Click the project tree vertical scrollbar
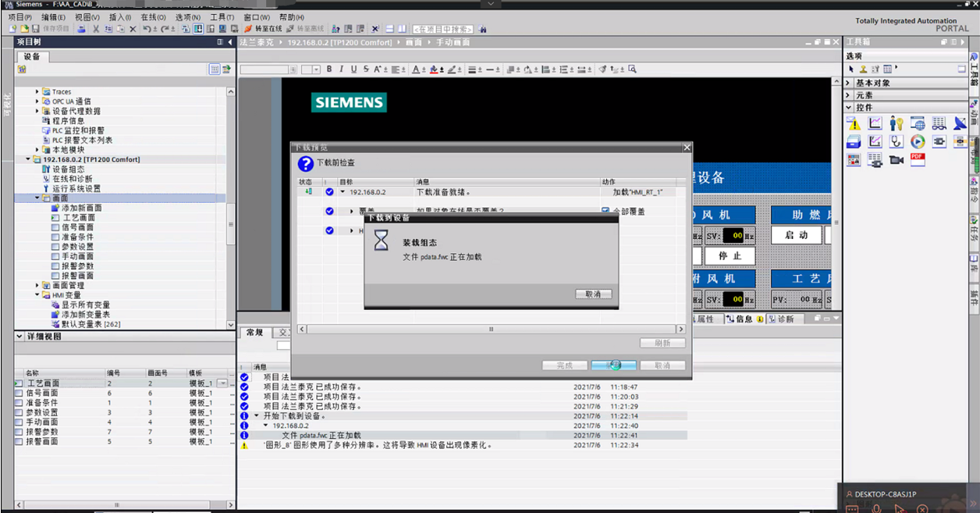This screenshot has width=980, height=513. (x=230, y=208)
